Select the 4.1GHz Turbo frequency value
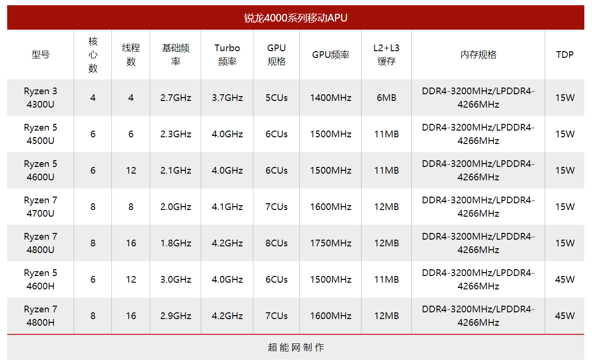The width and height of the screenshot is (592, 364). coord(227,207)
